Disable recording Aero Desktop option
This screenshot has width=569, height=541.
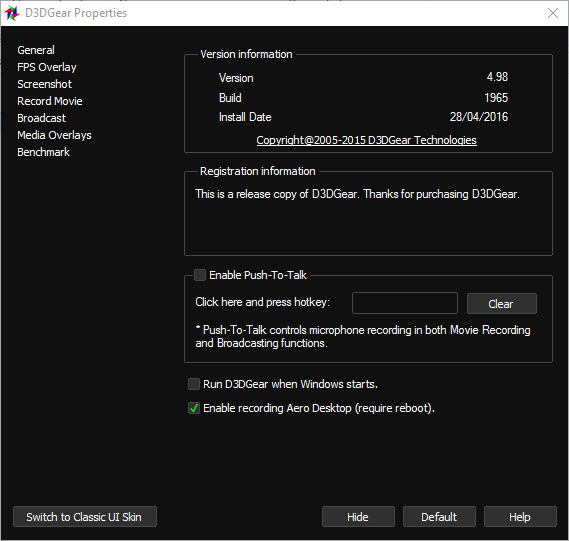[x=194, y=408]
